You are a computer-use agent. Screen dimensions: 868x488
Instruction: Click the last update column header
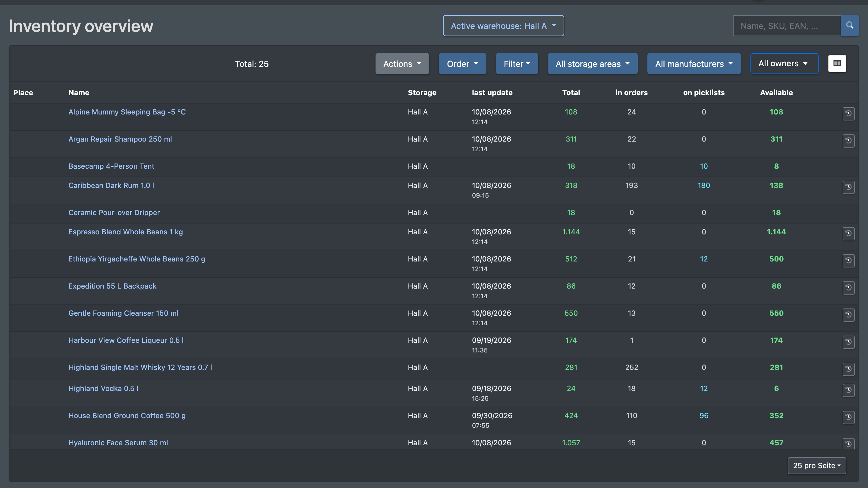pyautogui.click(x=492, y=92)
